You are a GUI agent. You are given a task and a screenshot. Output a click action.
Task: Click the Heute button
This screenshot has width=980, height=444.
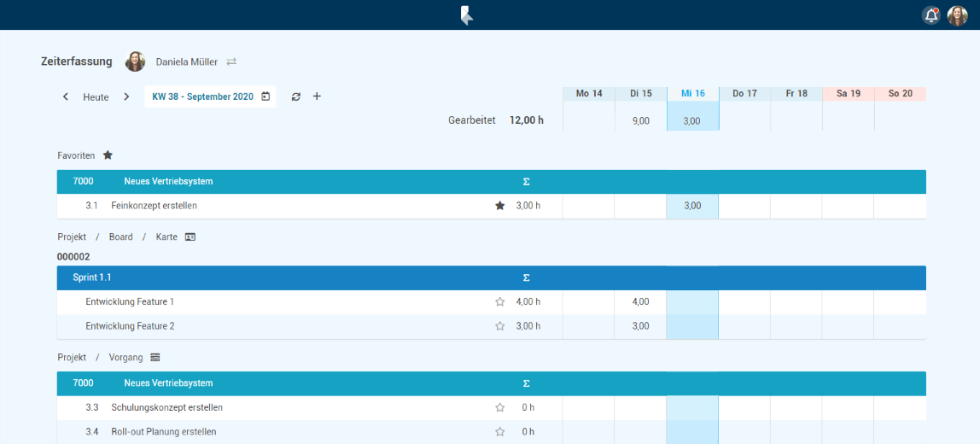click(x=96, y=96)
